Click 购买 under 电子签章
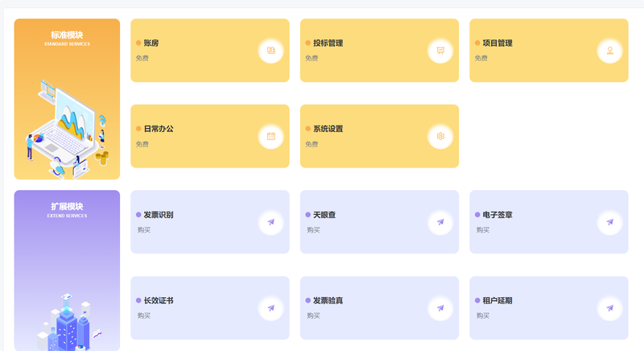Viewport: 644px width, 351px height. (x=482, y=230)
